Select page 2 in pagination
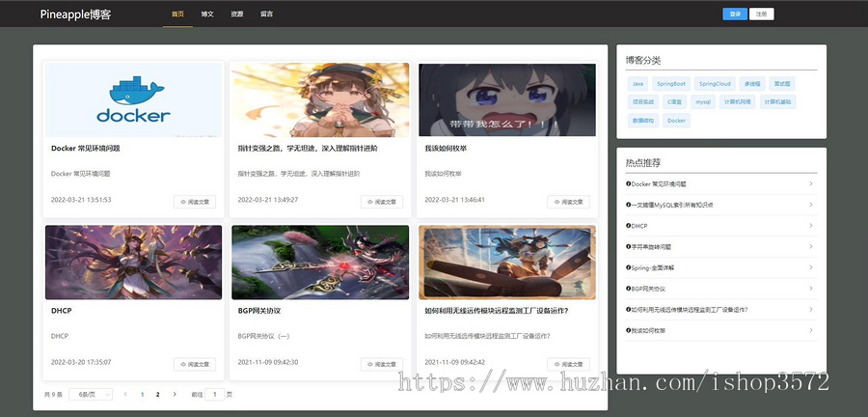Viewport: 868px width, 417px height. point(158,394)
